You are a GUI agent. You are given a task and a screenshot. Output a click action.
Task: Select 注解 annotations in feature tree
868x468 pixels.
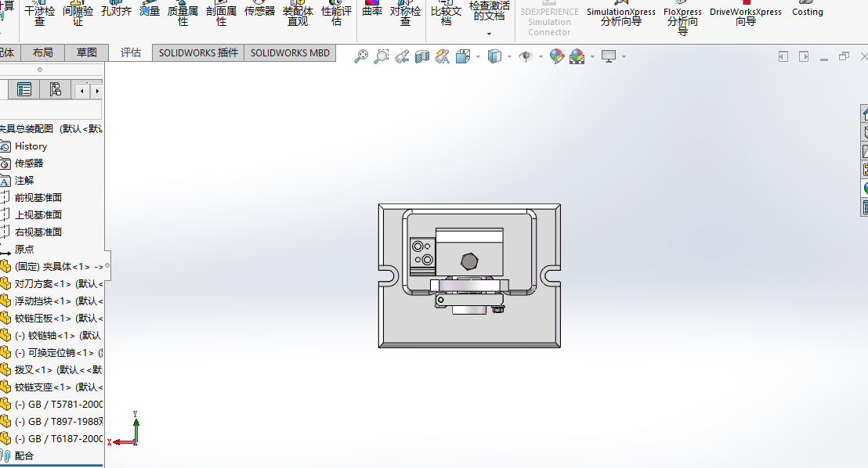(x=24, y=180)
